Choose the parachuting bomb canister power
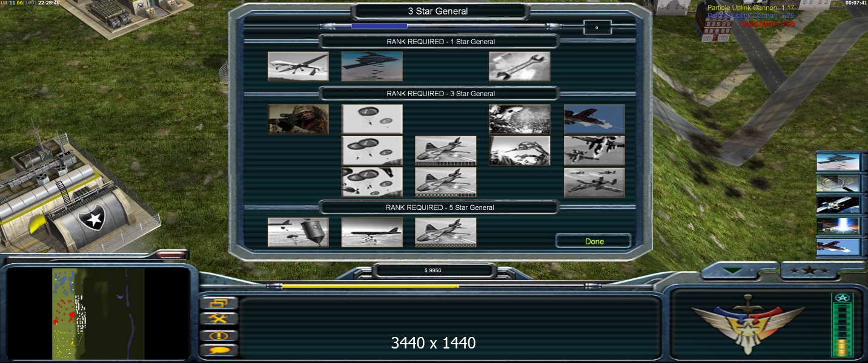 coord(298,232)
